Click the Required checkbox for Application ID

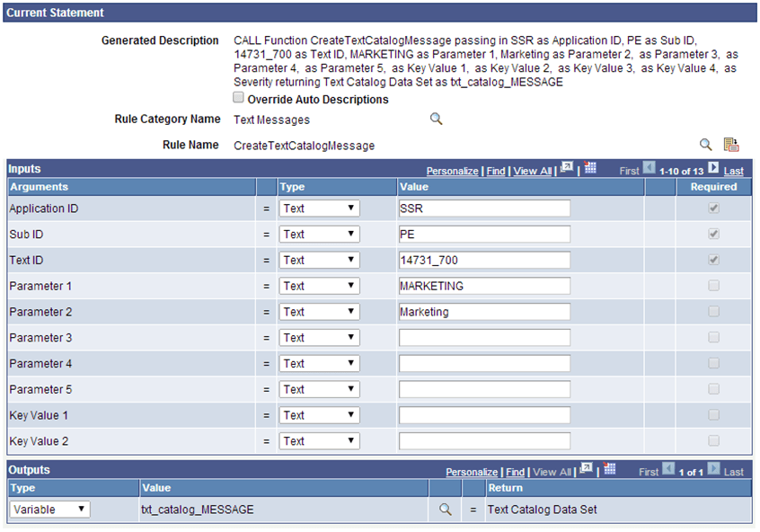(x=713, y=208)
